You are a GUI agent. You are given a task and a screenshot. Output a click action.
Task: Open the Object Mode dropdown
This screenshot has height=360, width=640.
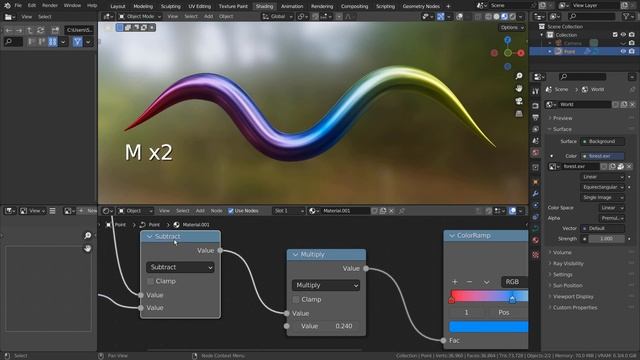[140, 17]
